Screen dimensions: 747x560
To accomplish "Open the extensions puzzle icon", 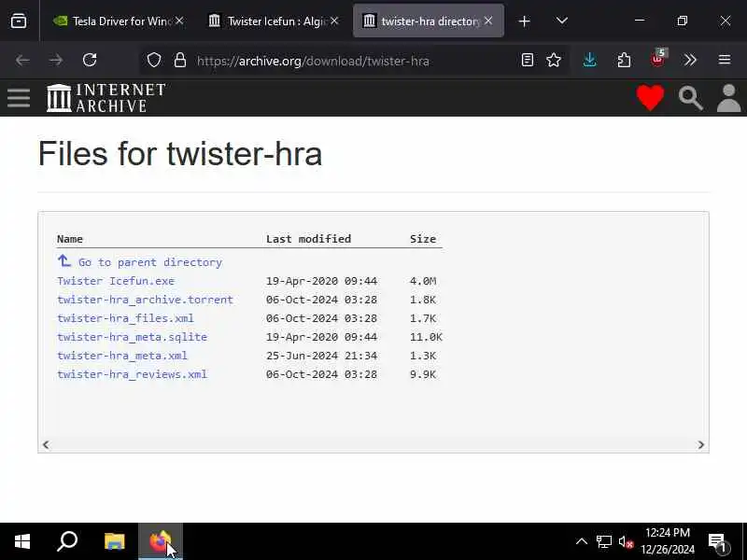I will (x=624, y=61).
